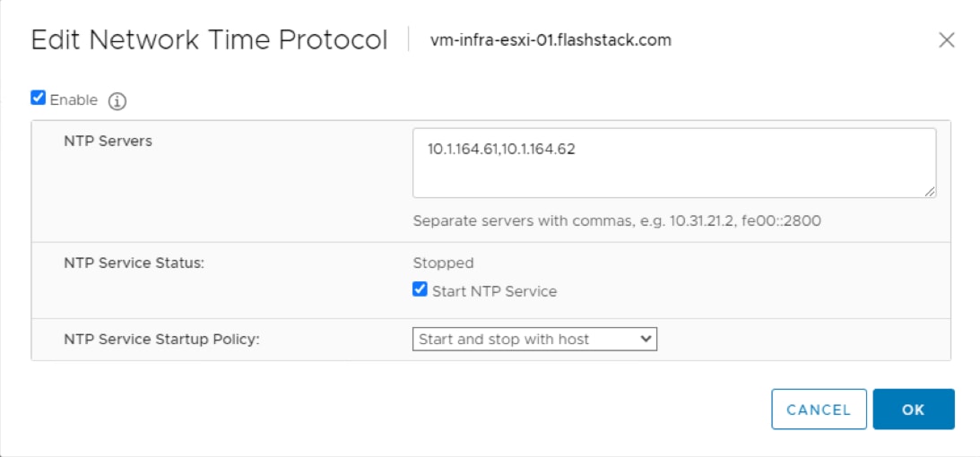This screenshot has height=457, width=980.
Task: Click the IP address text 10.1.164.61,10.1.164.62
Action: click(x=501, y=150)
